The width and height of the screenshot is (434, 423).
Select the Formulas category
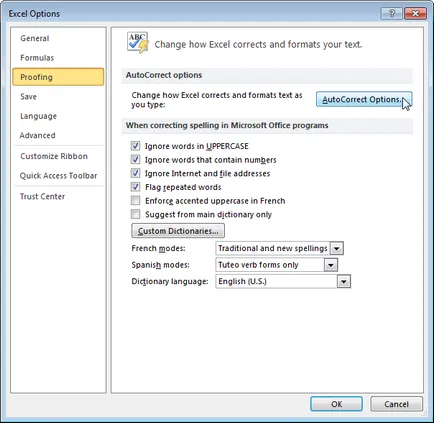(37, 58)
